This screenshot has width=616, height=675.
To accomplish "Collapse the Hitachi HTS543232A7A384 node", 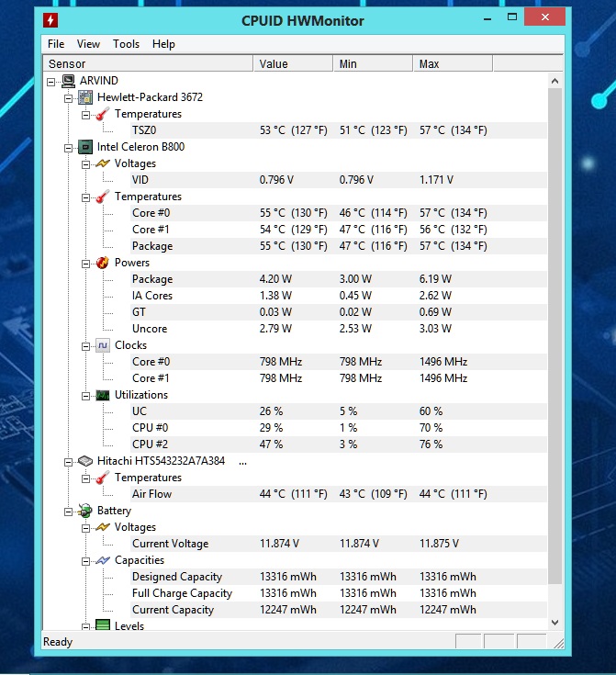I will (68, 462).
